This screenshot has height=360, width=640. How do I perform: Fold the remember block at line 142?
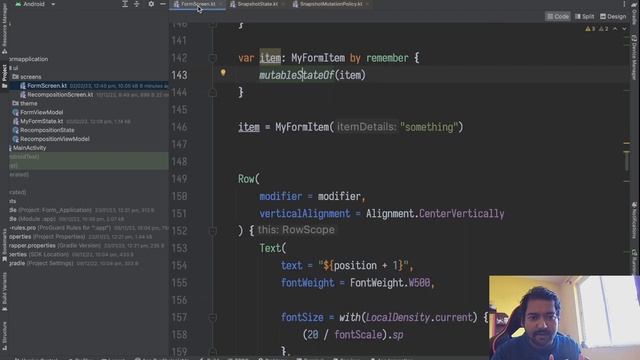pyautogui.click(x=213, y=58)
